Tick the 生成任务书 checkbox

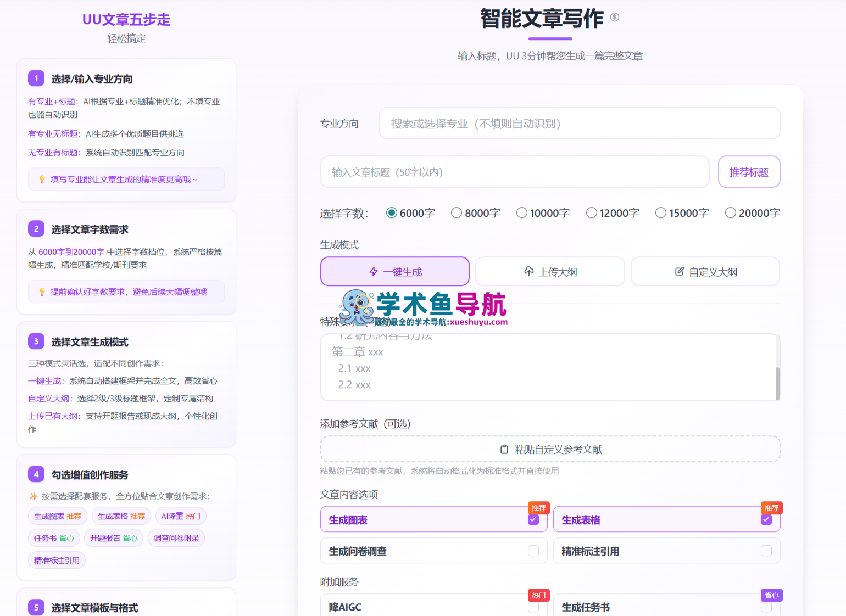point(766,607)
